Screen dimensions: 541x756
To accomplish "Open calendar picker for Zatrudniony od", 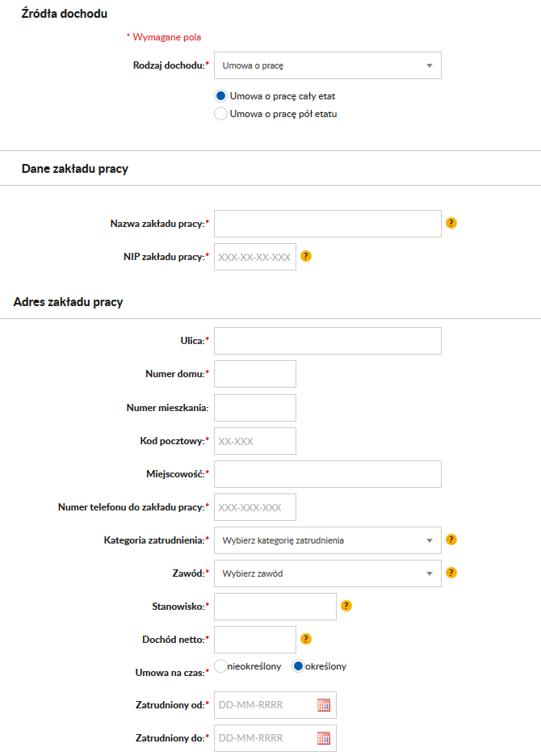I will click(324, 705).
